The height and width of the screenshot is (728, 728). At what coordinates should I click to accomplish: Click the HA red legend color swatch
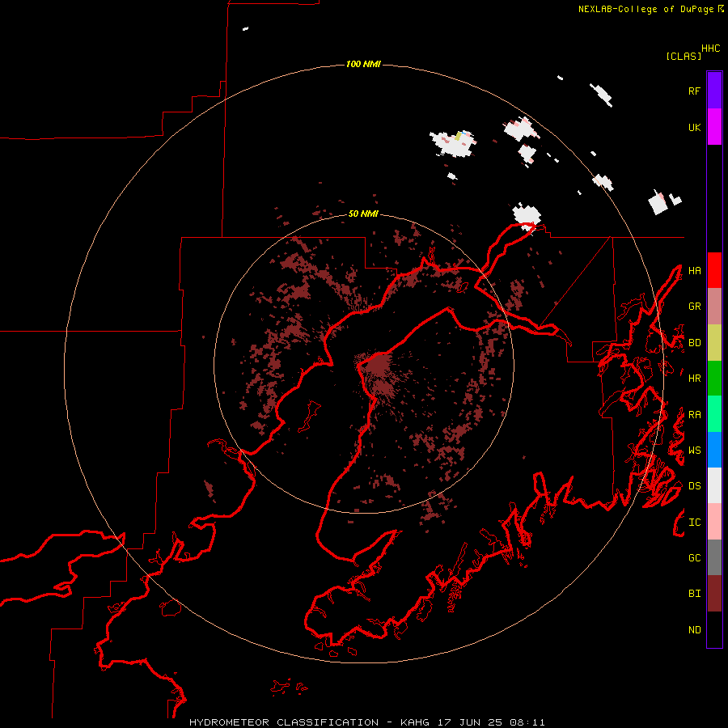tap(714, 270)
